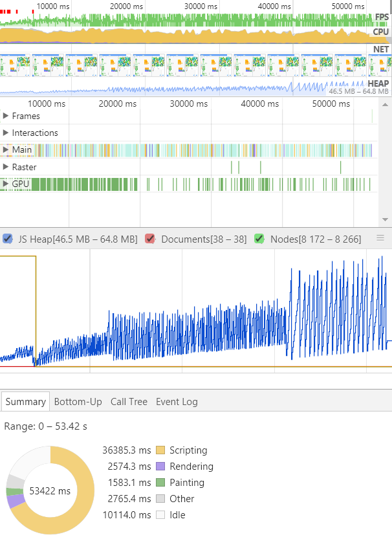The width and height of the screenshot is (392, 539).
Task: Click the flame chart scroll up arrow
Action: (x=385, y=105)
